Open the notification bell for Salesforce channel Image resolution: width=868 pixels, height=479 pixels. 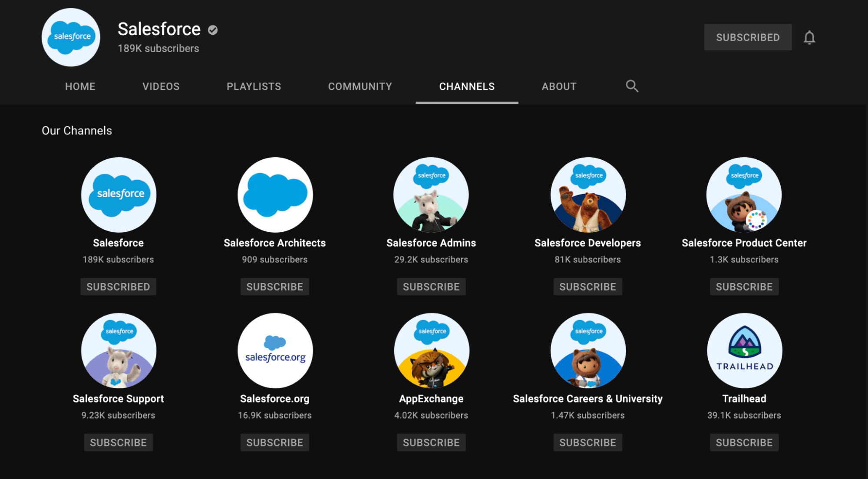pos(809,37)
